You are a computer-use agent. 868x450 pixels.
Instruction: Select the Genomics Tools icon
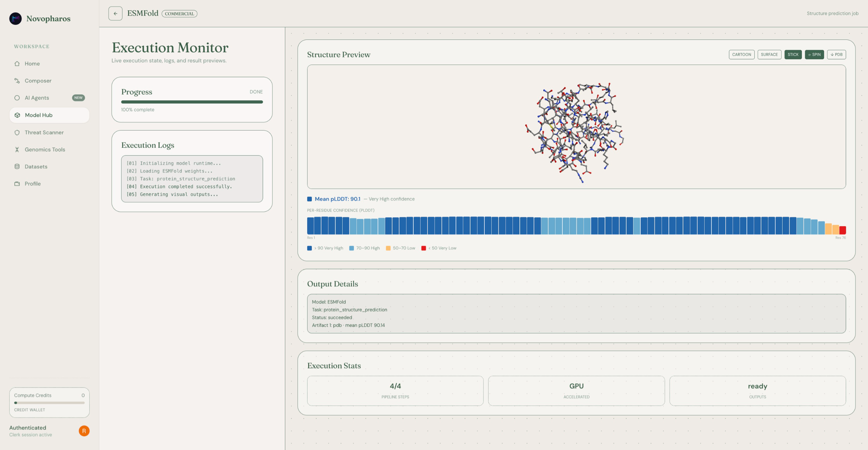(17, 150)
